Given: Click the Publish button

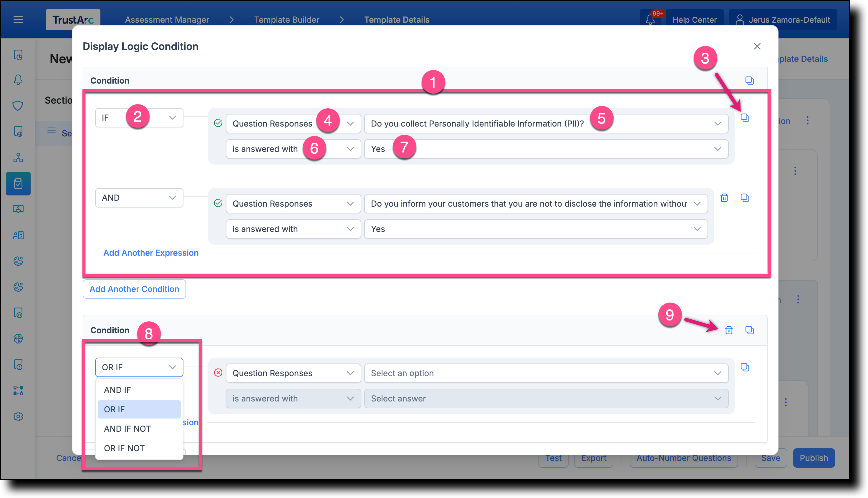Looking at the screenshot, I should [x=814, y=458].
